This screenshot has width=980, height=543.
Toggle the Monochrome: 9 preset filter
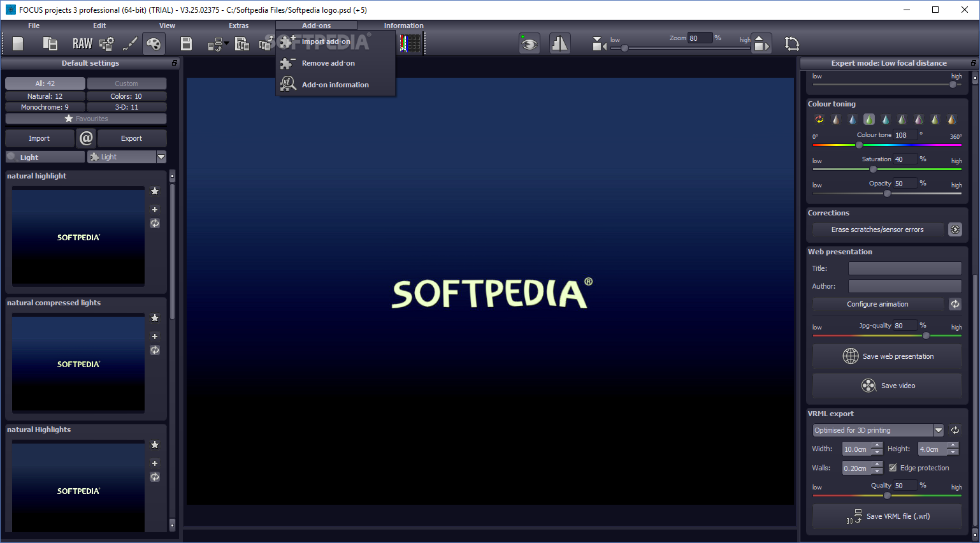pyautogui.click(x=45, y=107)
